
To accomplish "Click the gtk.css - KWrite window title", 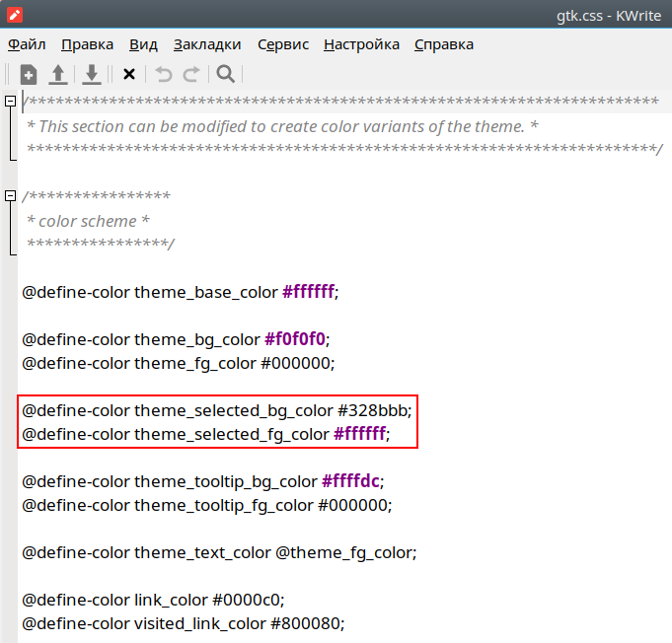I will [609, 16].
